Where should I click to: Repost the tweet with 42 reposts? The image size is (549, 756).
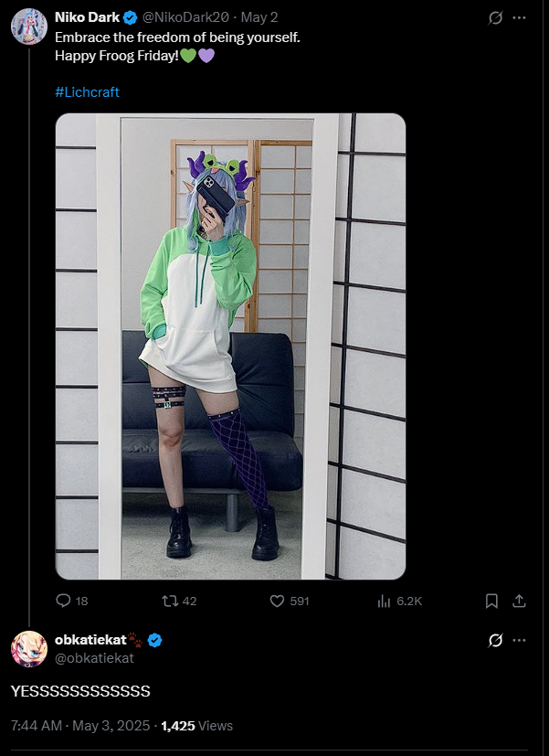click(179, 601)
